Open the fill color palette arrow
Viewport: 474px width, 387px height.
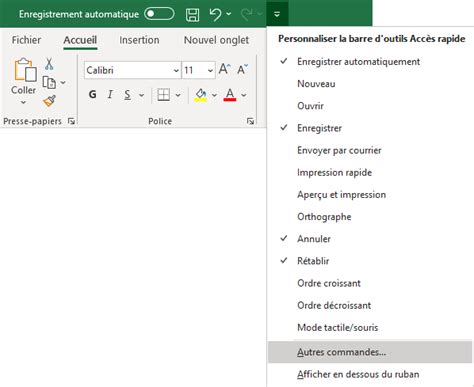coord(214,95)
